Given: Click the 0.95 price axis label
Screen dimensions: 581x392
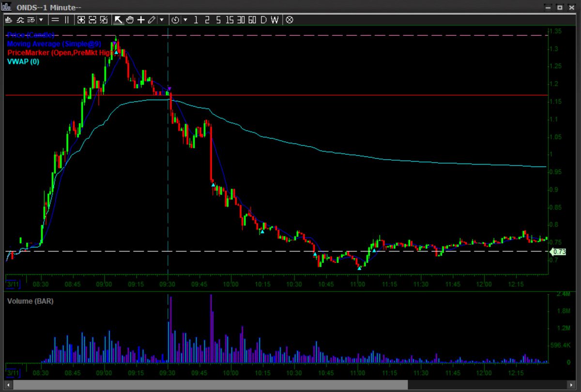Looking at the screenshot, I should [x=555, y=172].
